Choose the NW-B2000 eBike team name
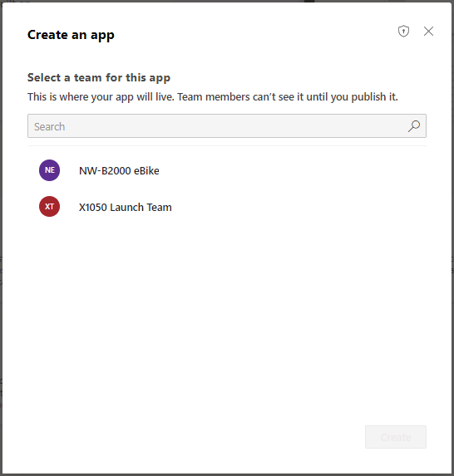Screen dimensions: 454x476 coord(119,171)
